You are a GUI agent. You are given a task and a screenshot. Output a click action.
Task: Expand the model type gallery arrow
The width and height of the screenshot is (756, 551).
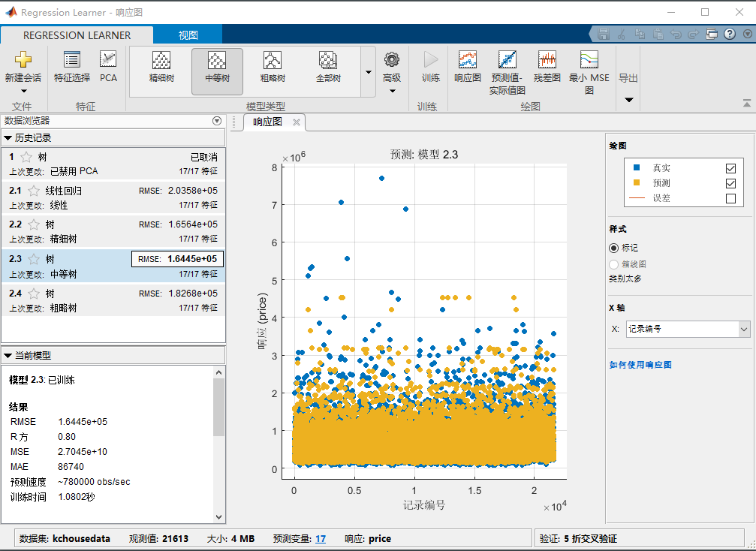(368, 72)
